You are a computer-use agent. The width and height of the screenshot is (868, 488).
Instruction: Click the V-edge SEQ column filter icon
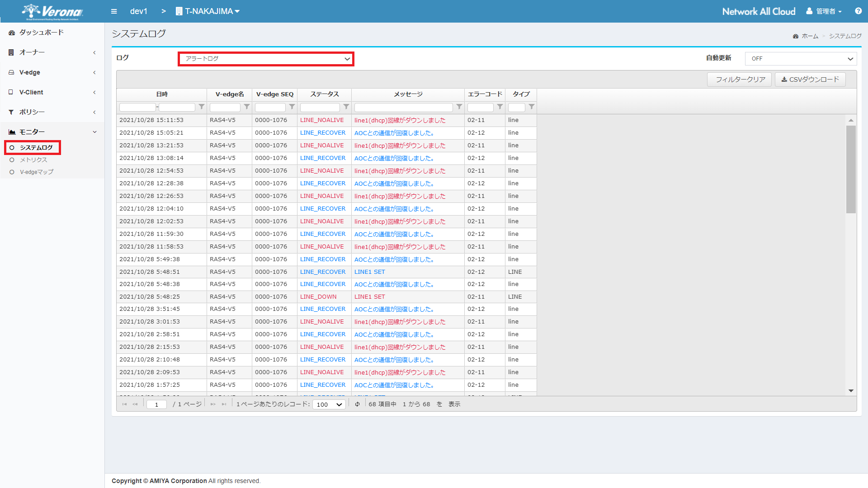(292, 107)
